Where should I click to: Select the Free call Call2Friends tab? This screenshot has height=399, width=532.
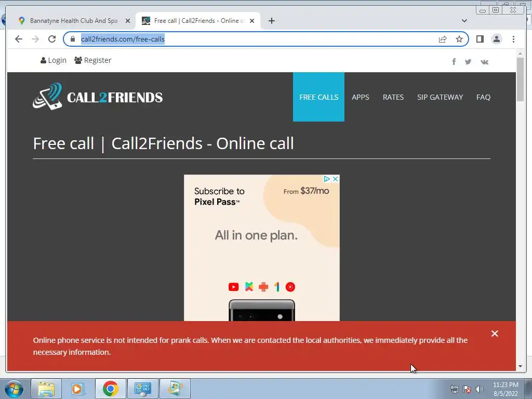[198, 21]
